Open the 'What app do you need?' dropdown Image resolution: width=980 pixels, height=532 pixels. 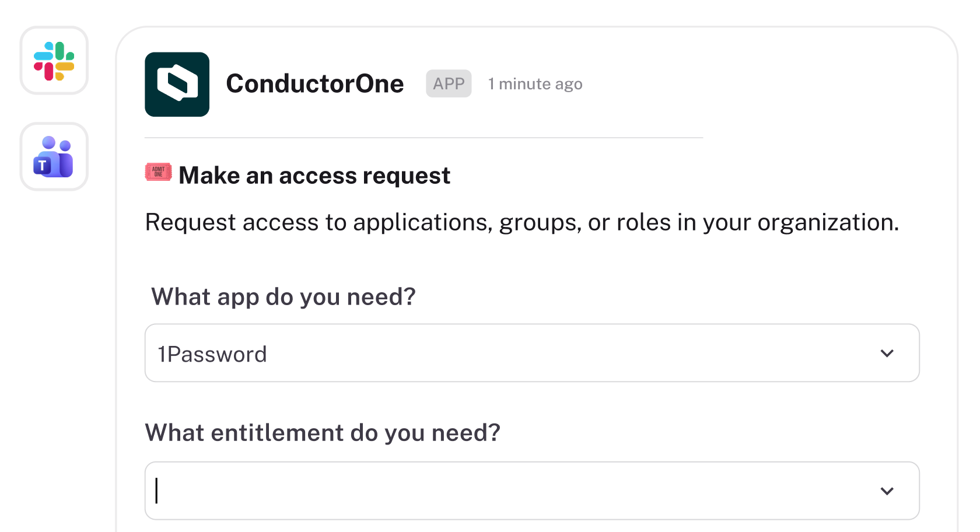point(531,353)
